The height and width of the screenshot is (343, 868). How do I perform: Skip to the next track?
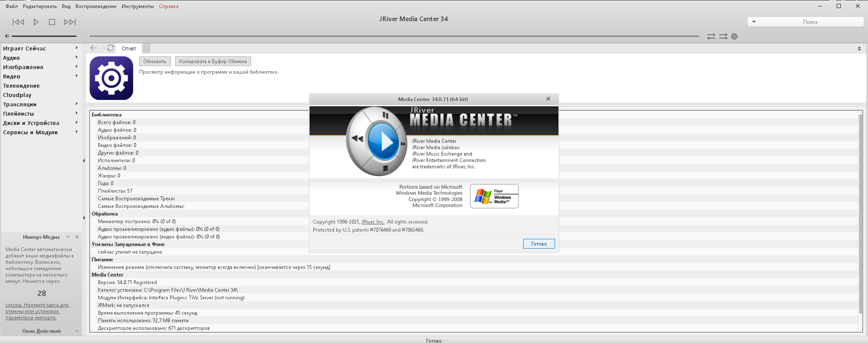pos(70,22)
